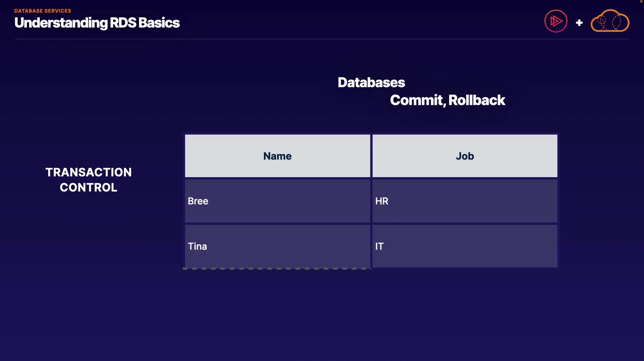Screen dimensions: 644x361
Task: Click the HR table cell
Action: point(465,201)
